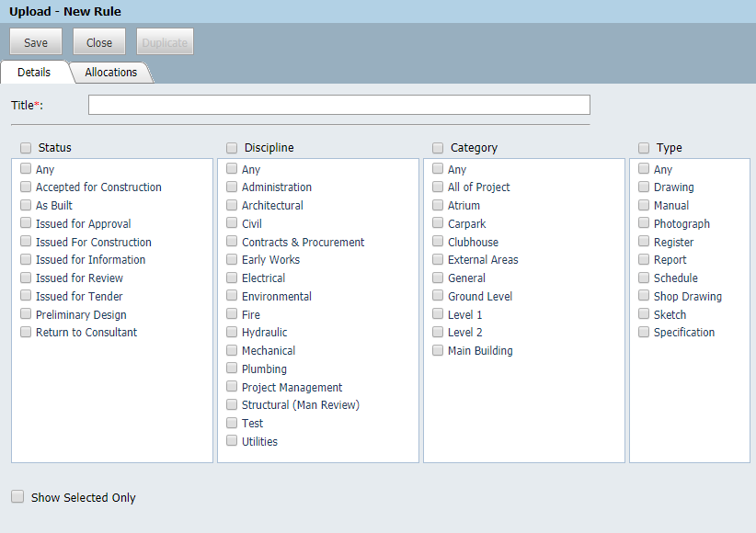
Task: Check the Issued For Construction status checkbox
Action: (25, 242)
